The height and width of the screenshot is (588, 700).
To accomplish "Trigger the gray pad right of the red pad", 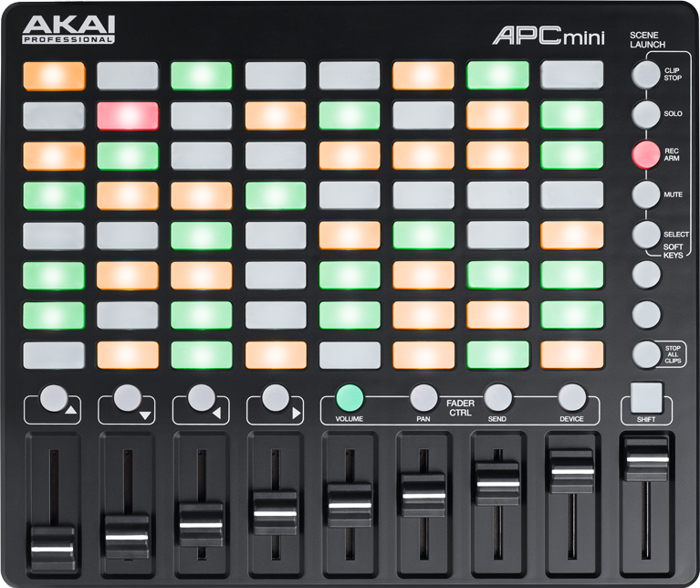I will (202, 116).
